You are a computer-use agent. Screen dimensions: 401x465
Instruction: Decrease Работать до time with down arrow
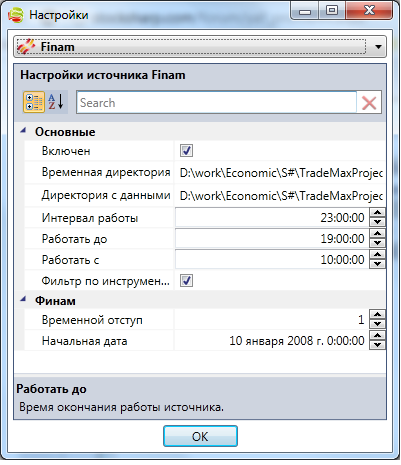[x=377, y=243]
